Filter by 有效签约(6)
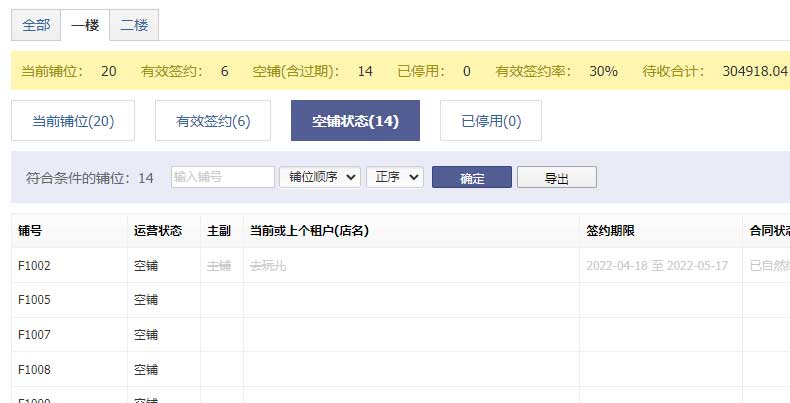Screen dimensions: 790x403 click(x=213, y=120)
